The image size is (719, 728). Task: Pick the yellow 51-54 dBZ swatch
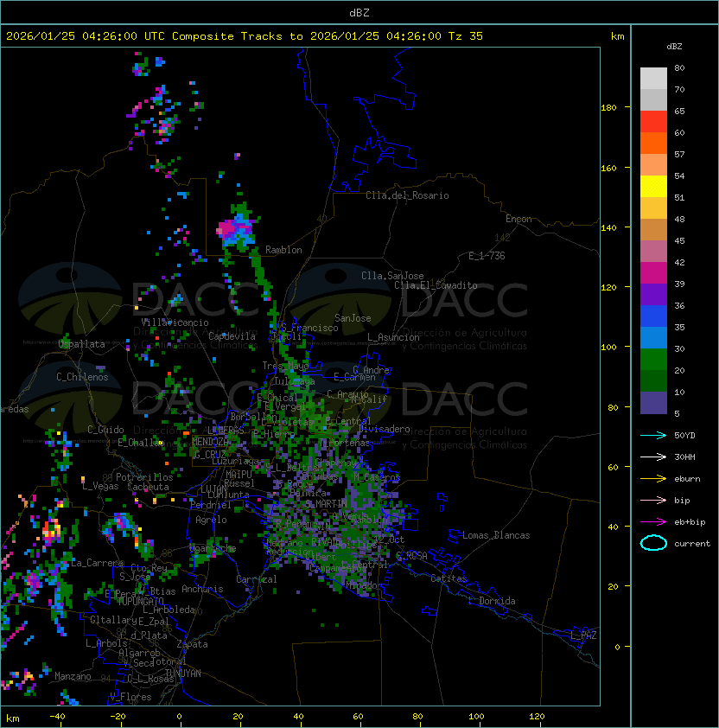click(x=653, y=187)
